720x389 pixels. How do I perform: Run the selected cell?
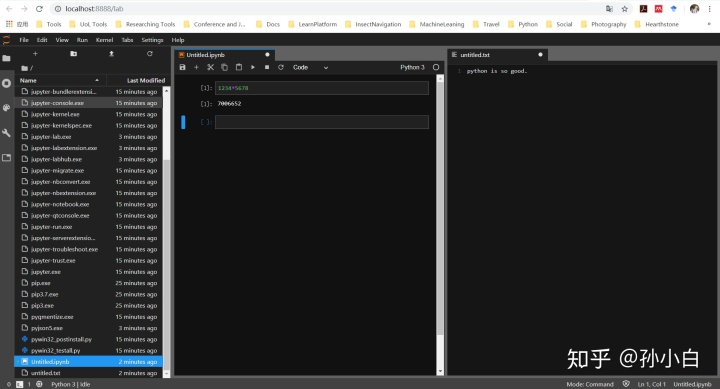pos(253,67)
